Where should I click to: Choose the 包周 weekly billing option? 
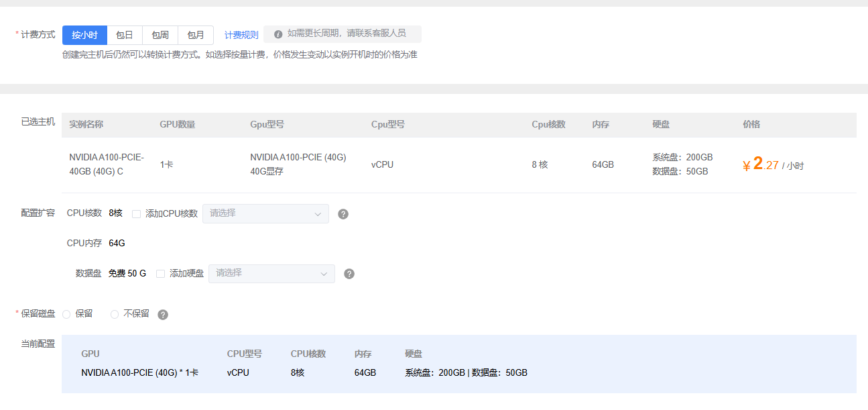tap(160, 35)
